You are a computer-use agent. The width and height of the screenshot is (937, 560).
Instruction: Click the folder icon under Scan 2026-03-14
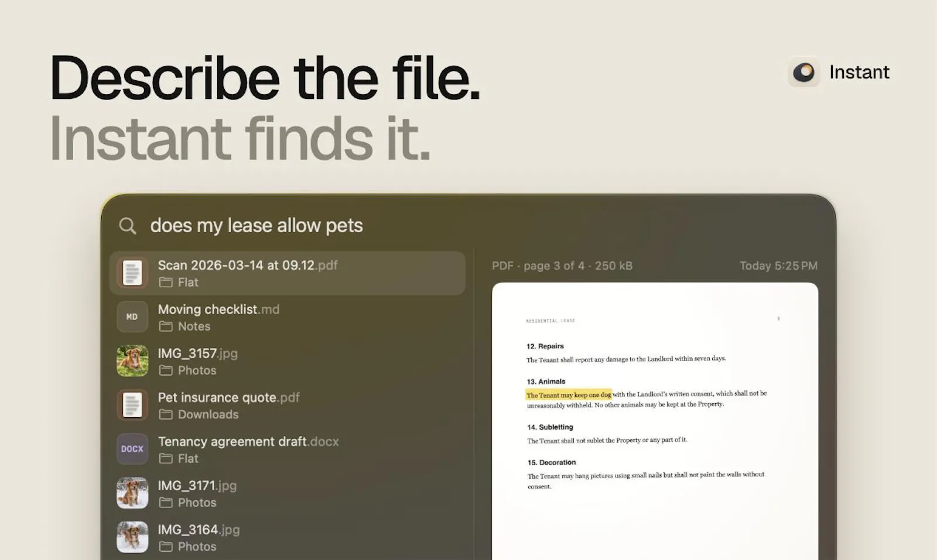point(166,283)
